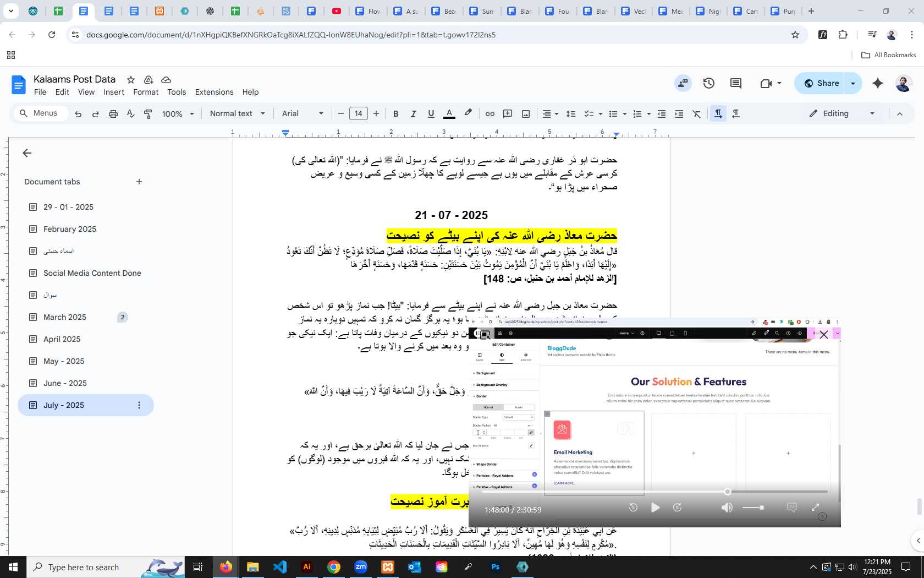Open the Editing mode dropdown
Image resolution: width=924 pixels, height=578 pixels.
click(x=842, y=113)
